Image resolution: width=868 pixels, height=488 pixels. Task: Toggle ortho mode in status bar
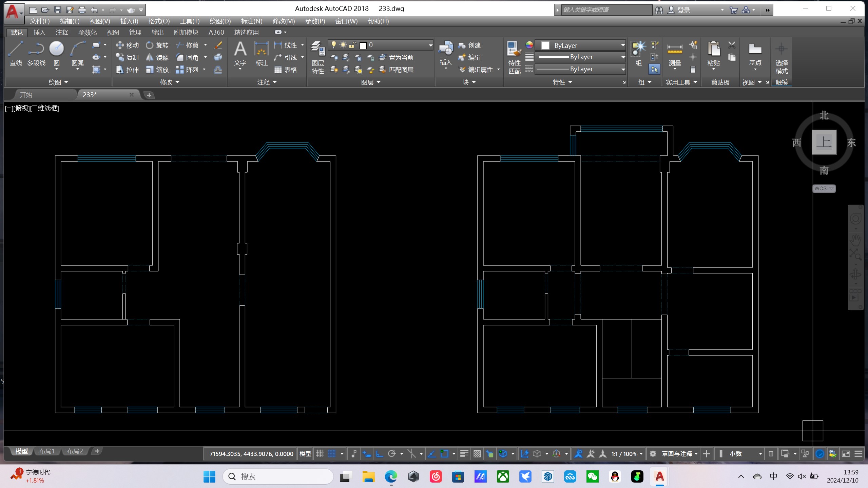click(380, 454)
